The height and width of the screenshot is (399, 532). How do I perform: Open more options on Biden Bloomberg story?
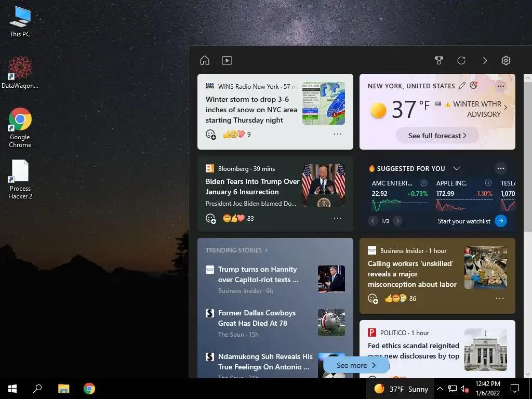tap(338, 218)
